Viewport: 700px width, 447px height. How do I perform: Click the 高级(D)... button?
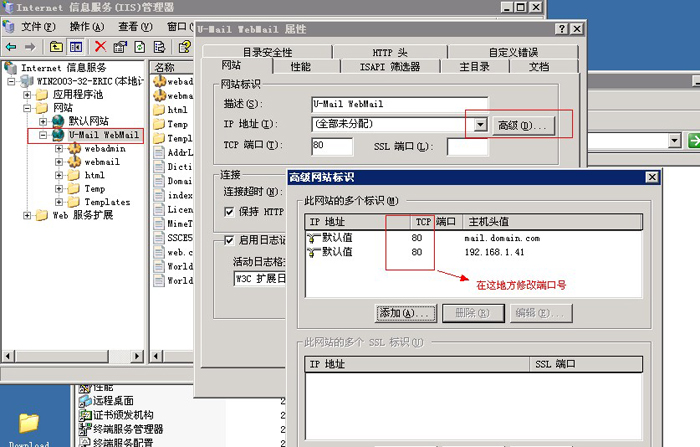pos(522,125)
